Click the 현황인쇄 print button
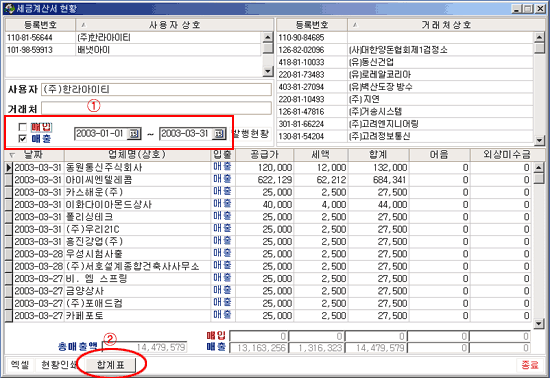This screenshot has width=550, height=378. tap(59, 365)
